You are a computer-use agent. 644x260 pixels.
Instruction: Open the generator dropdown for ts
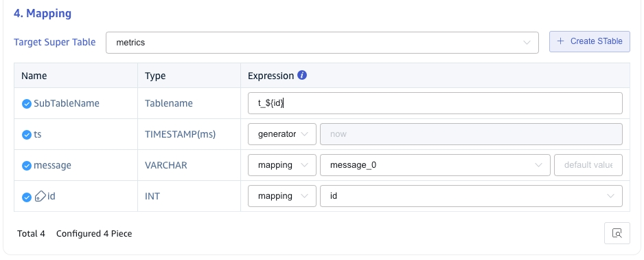(x=281, y=134)
